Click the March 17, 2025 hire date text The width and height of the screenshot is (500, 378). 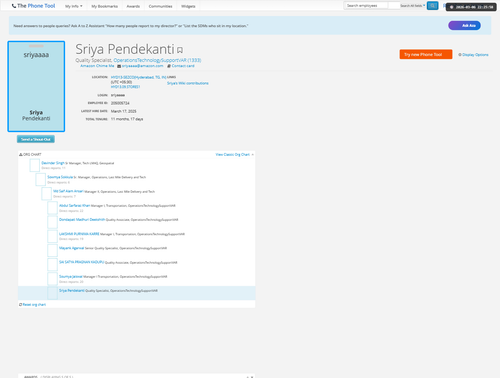124,111
